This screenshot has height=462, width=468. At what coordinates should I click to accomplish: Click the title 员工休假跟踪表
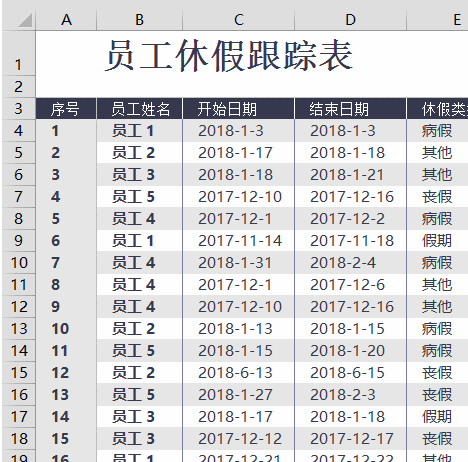click(229, 55)
